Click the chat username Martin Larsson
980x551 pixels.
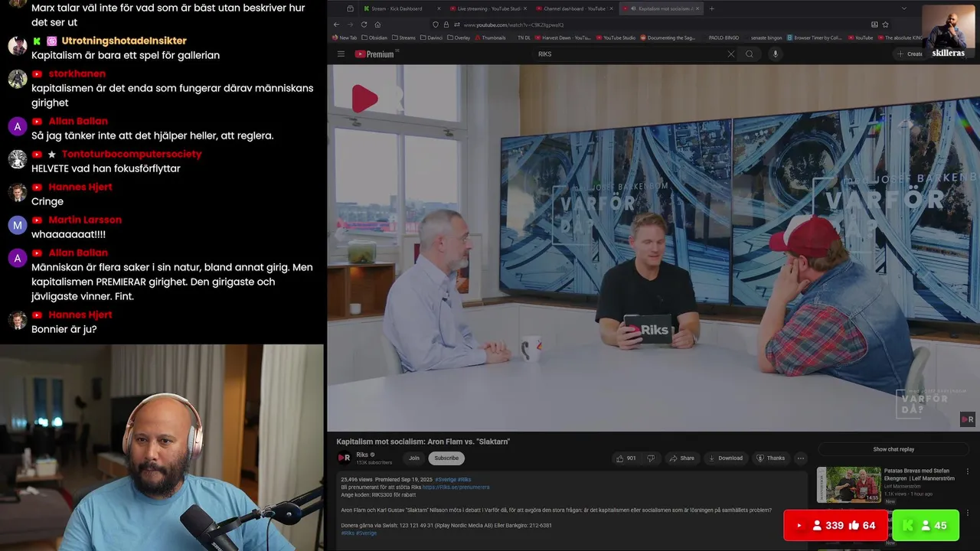[85, 220]
